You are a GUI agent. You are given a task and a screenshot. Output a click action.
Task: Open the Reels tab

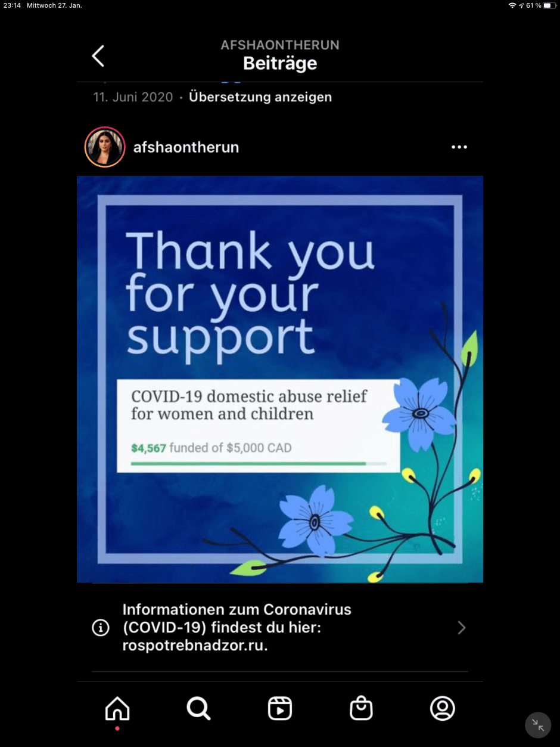click(x=280, y=708)
